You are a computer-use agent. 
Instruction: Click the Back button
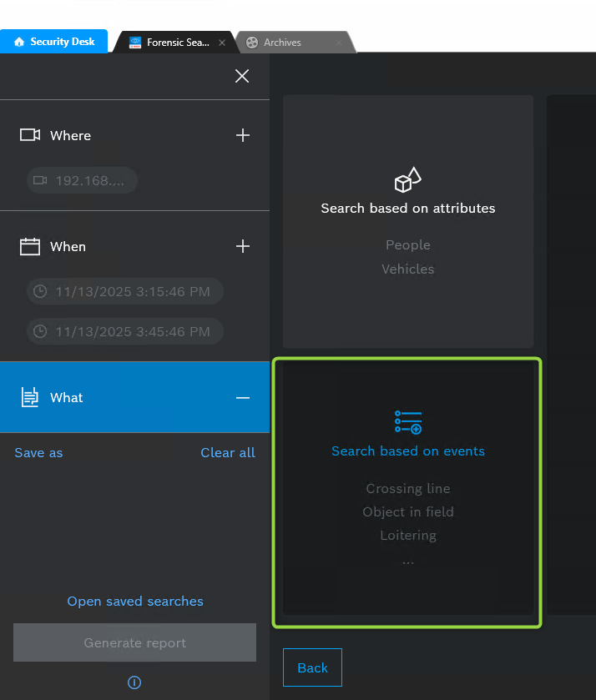coord(312,667)
